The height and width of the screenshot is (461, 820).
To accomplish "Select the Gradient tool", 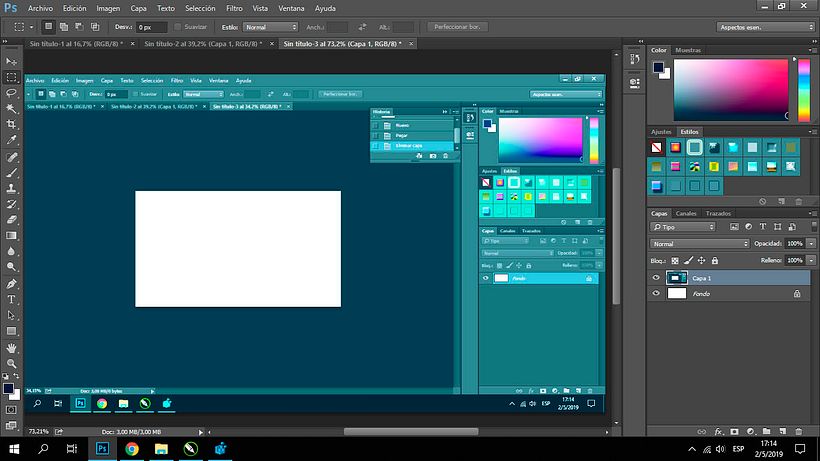I will pos(11,236).
